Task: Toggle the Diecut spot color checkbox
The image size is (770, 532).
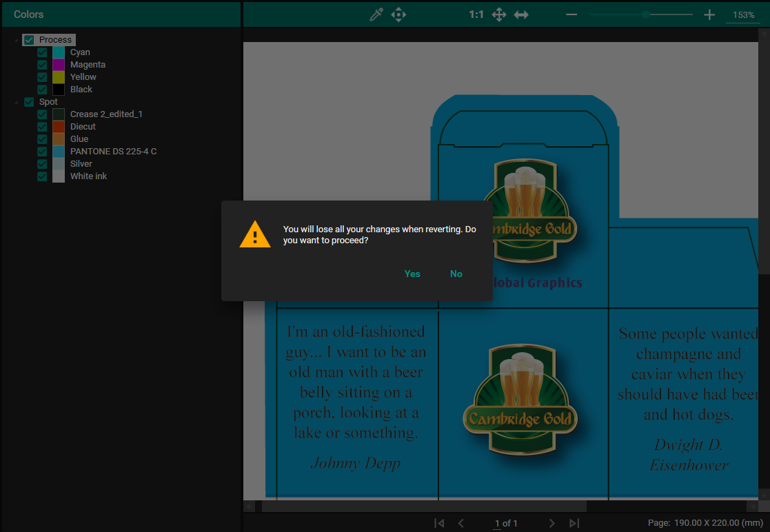Action: click(x=42, y=127)
